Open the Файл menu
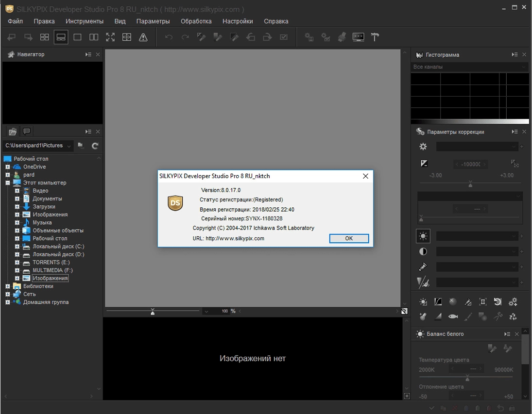 15,21
